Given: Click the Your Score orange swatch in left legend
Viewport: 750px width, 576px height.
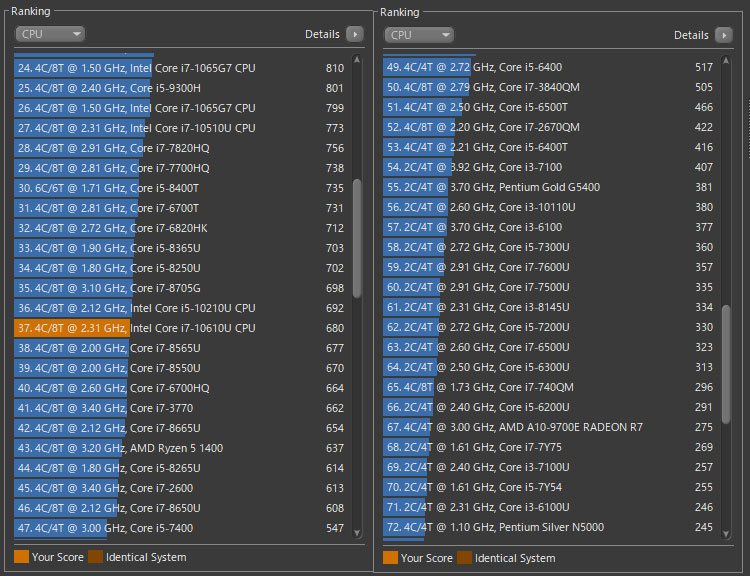Looking at the screenshot, I should coord(21,557).
